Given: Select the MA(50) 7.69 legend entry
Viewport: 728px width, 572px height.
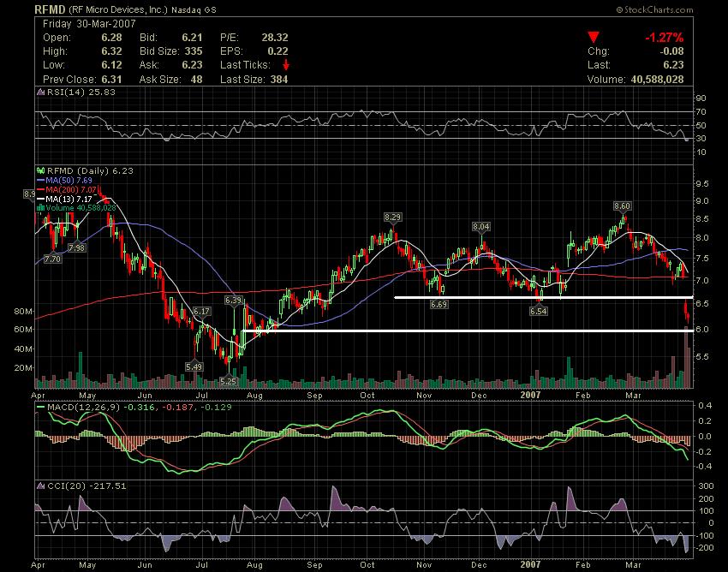Looking at the screenshot, I should [x=64, y=180].
